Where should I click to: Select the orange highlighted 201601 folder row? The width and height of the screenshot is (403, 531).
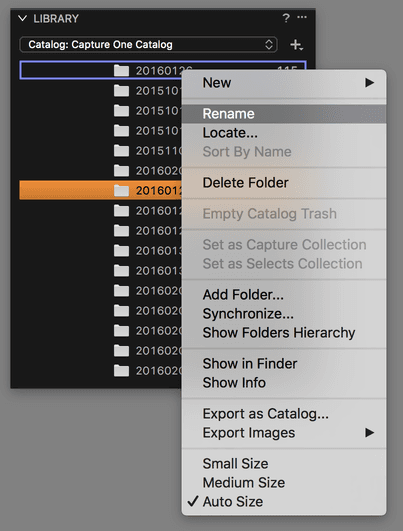(x=101, y=190)
